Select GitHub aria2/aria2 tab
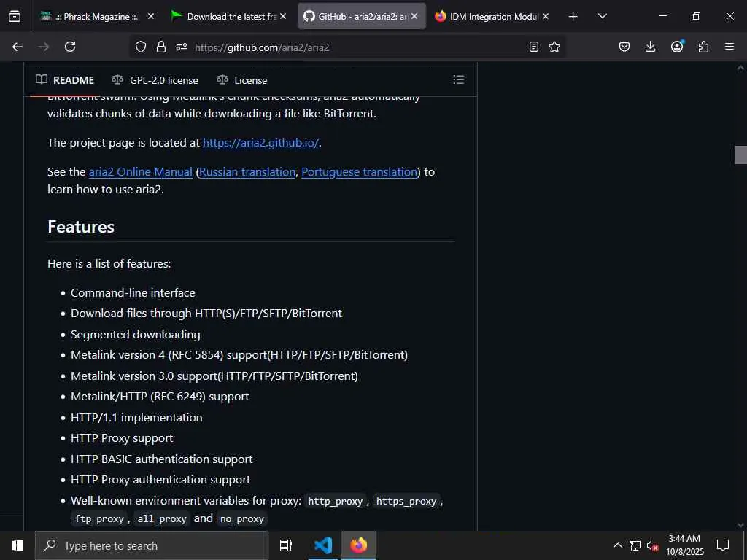Viewport: 747px width, 560px height. [362, 16]
